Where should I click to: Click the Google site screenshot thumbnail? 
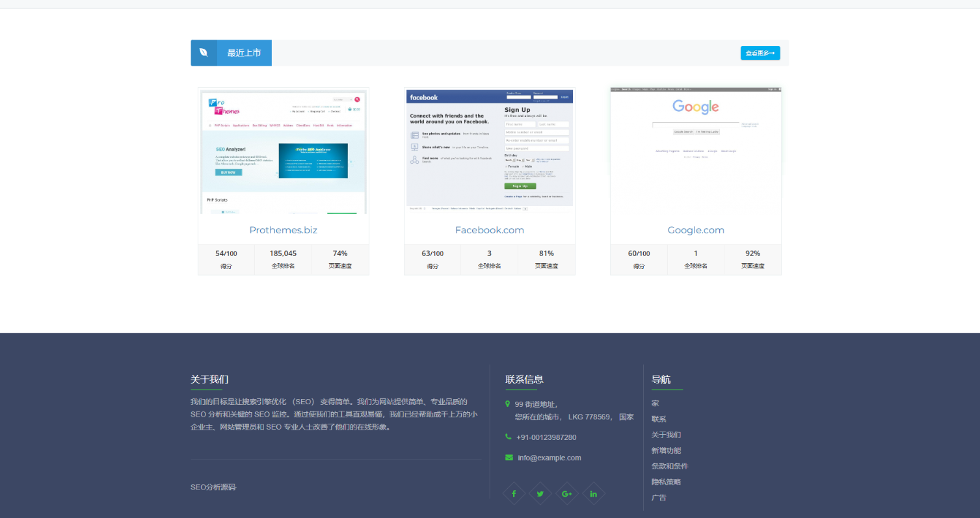(696, 150)
